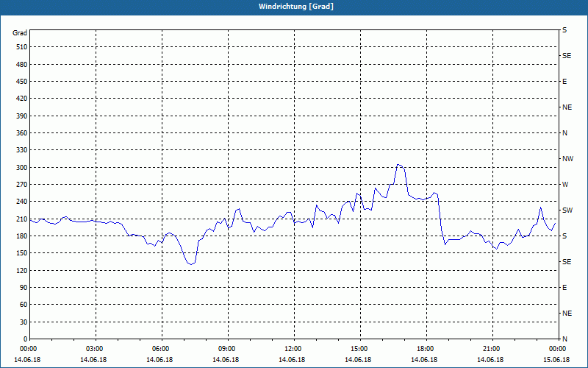The height and width of the screenshot is (368, 588).
Task: Select the 240 y-axis tick label
Action: (22, 202)
